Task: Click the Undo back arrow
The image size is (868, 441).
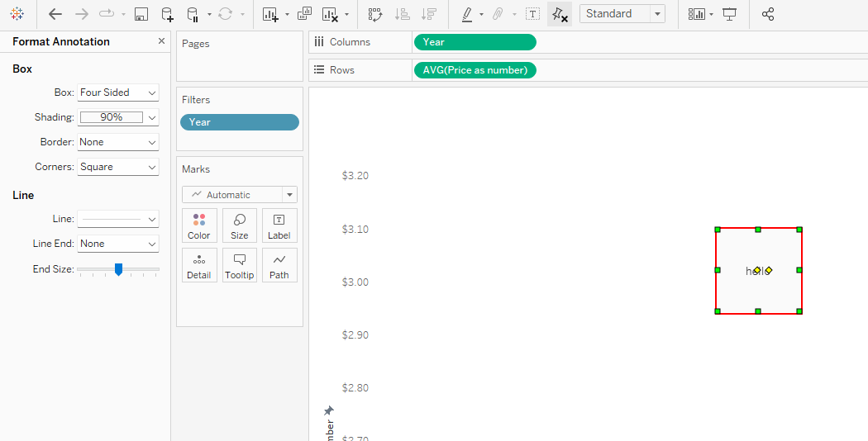Action: click(x=55, y=14)
